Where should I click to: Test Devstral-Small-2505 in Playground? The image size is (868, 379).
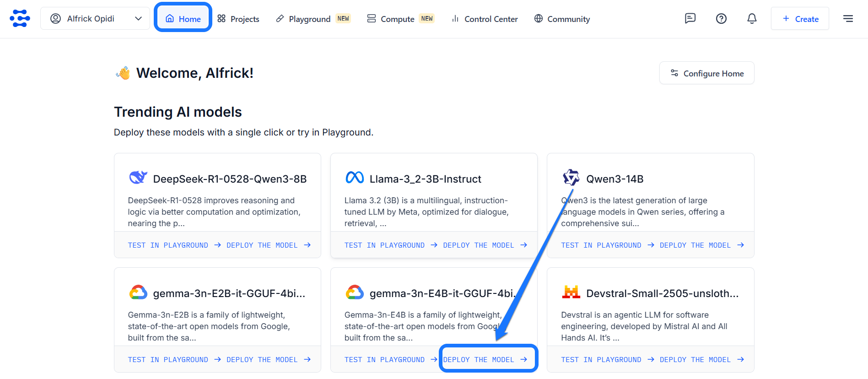tap(608, 360)
